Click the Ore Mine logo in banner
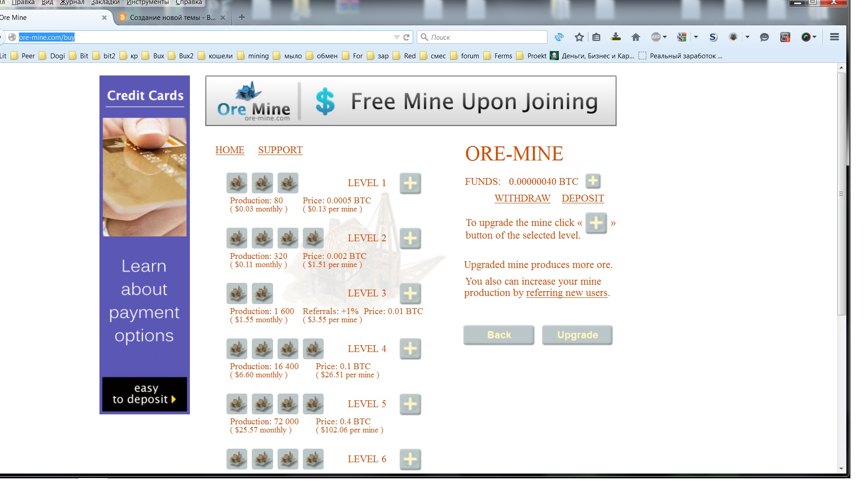Screen dimensions: 868x488 coord(254,101)
